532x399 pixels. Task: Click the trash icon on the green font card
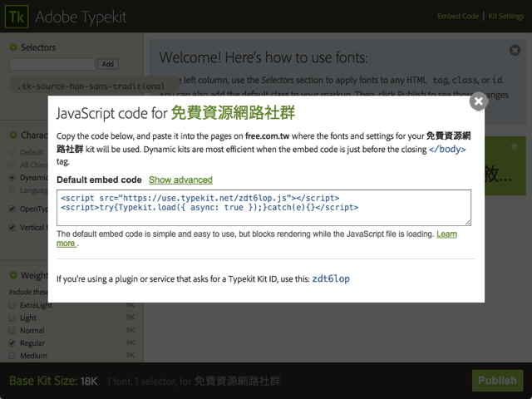[514, 147]
